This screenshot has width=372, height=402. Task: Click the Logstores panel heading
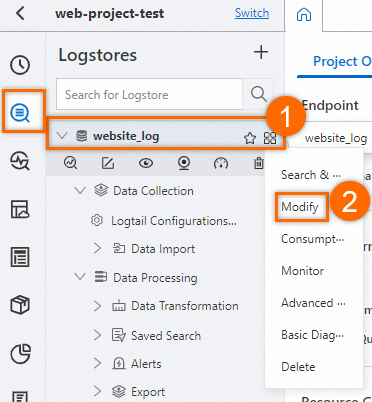pos(98,55)
